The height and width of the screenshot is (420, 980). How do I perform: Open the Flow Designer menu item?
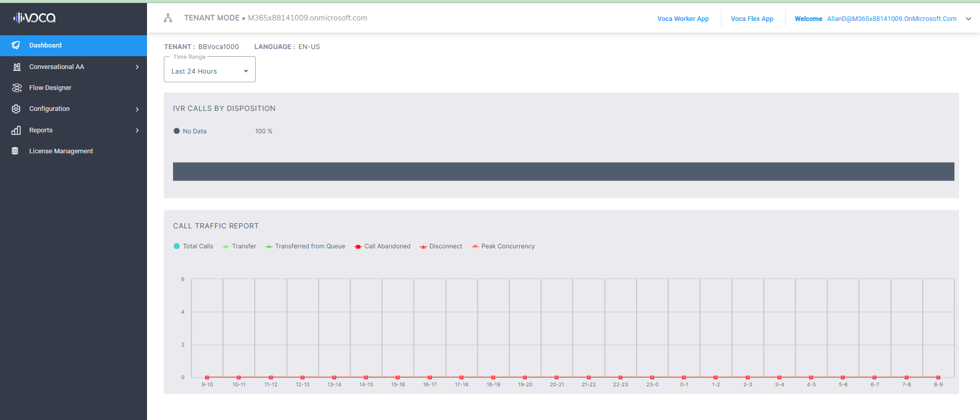(x=50, y=88)
